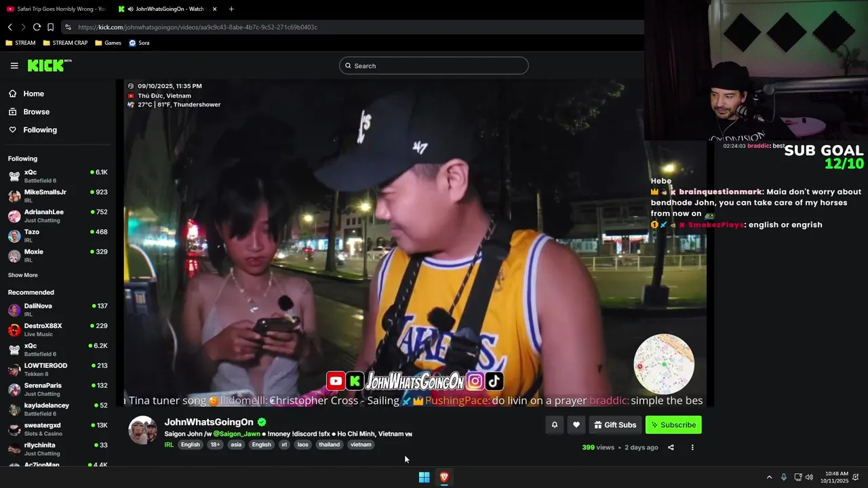This screenshot has width=868, height=488.
Task: Open LOWTIERGOD recommended channel
Action: pyautogui.click(x=58, y=369)
